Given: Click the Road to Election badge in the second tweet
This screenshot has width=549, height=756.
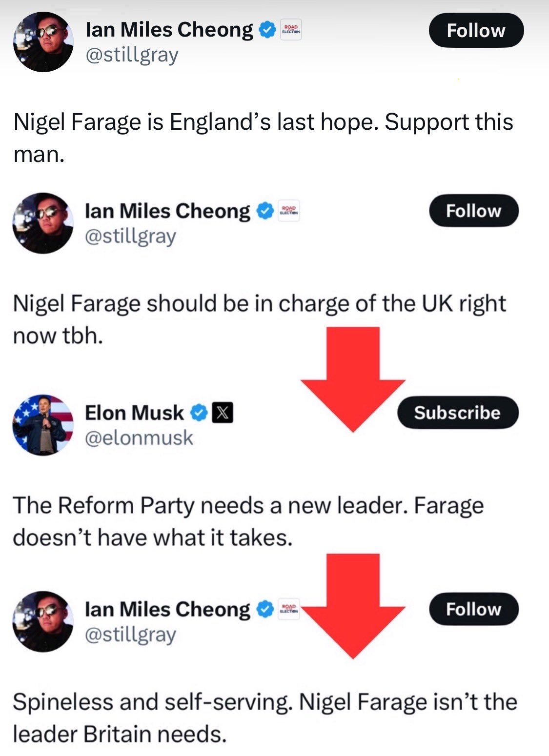Looking at the screenshot, I should [x=288, y=211].
